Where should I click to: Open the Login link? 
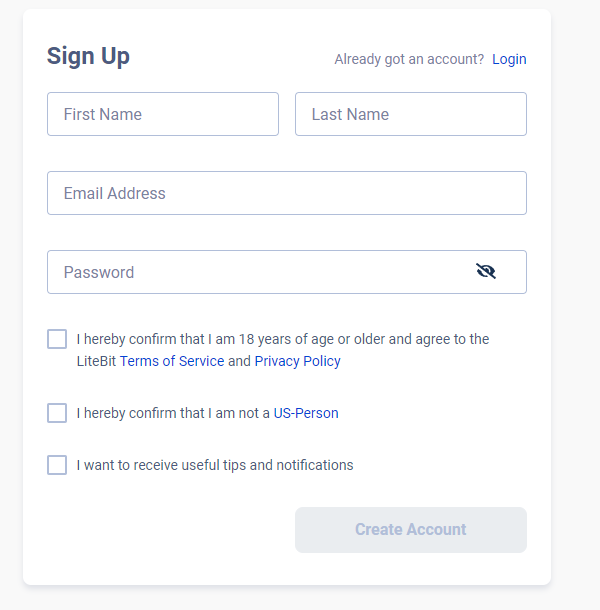pyautogui.click(x=509, y=59)
